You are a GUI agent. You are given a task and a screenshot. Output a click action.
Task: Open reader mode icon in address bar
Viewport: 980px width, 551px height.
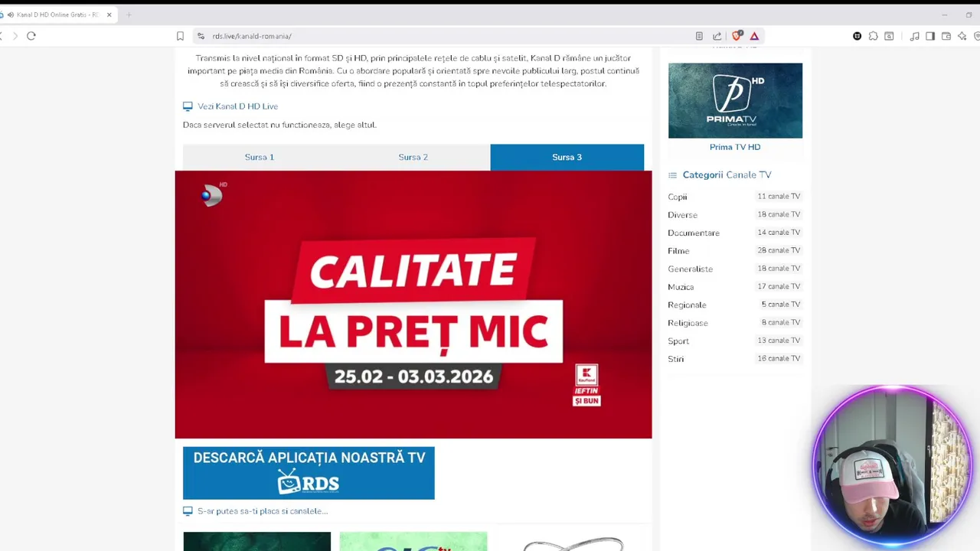[x=699, y=36]
